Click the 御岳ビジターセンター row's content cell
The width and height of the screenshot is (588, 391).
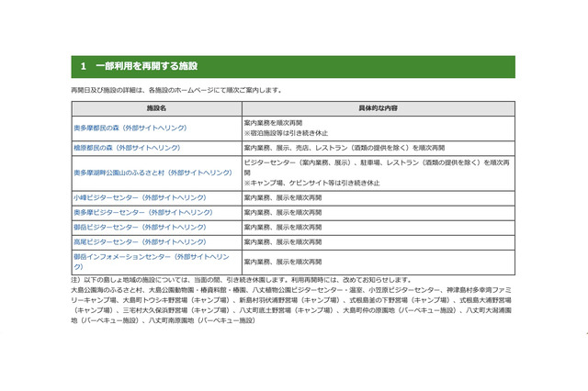click(379, 228)
